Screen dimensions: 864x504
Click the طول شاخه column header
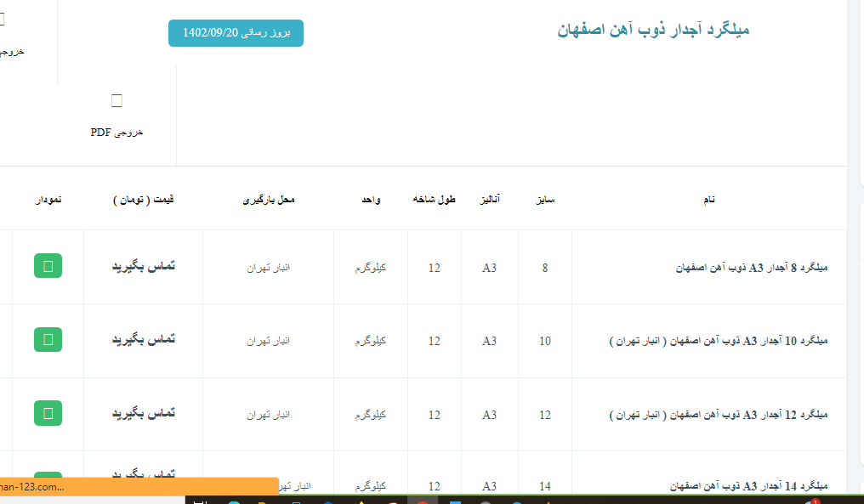(x=435, y=200)
